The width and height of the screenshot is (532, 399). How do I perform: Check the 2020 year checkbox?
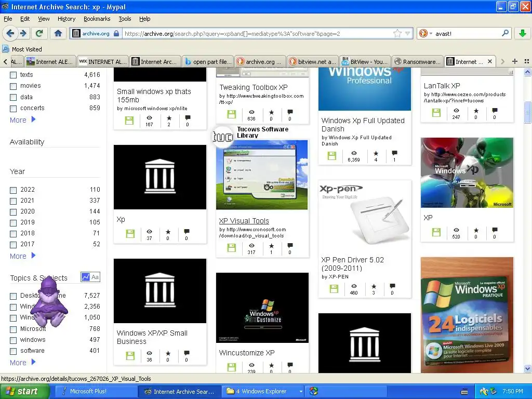coord(13,212)
